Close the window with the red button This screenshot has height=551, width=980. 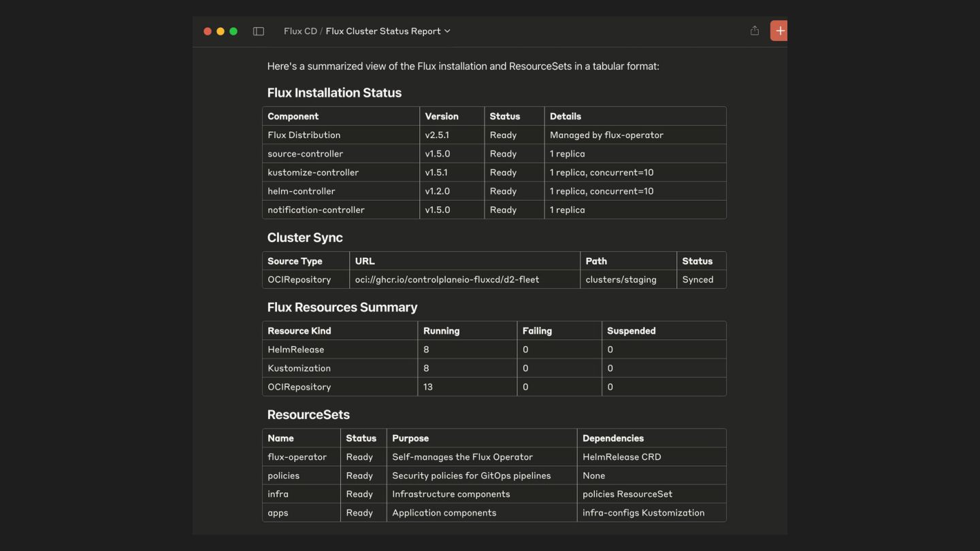click(208, 31)
